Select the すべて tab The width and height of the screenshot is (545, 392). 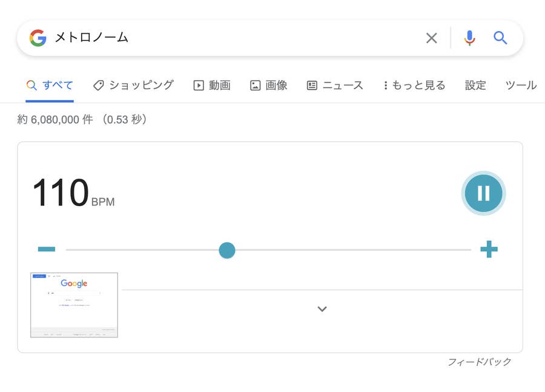(50, 85)
